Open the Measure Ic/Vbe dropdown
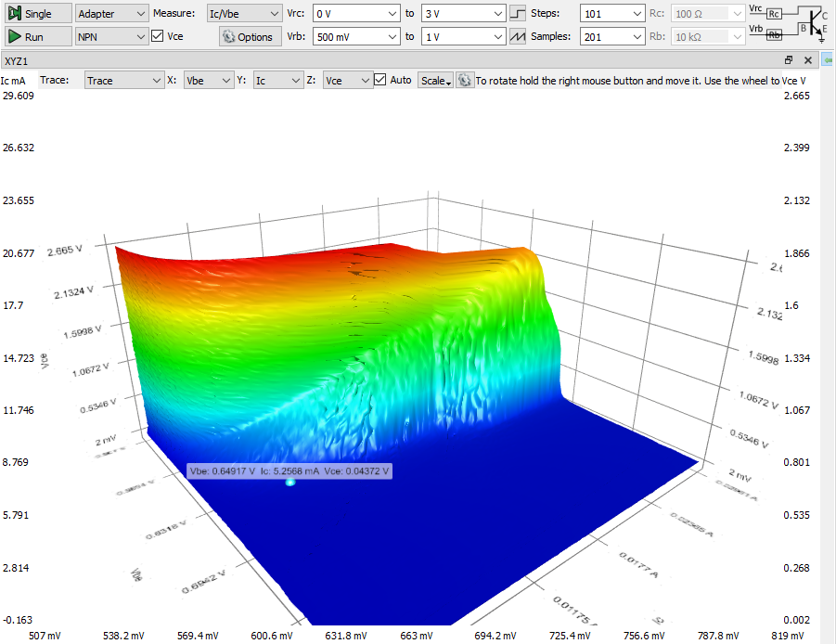The width and height of the screenshot is (836, 644). [244, 13]
